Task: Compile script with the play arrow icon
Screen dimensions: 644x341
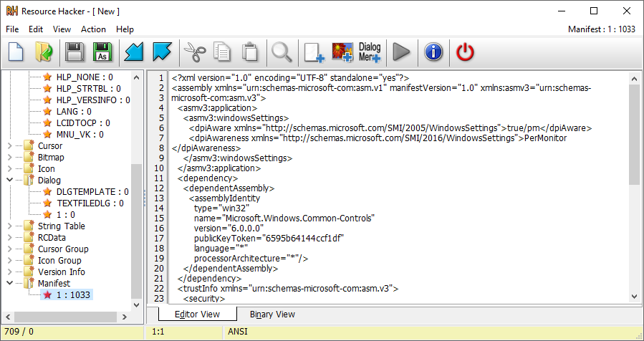Action: [402, 52]
